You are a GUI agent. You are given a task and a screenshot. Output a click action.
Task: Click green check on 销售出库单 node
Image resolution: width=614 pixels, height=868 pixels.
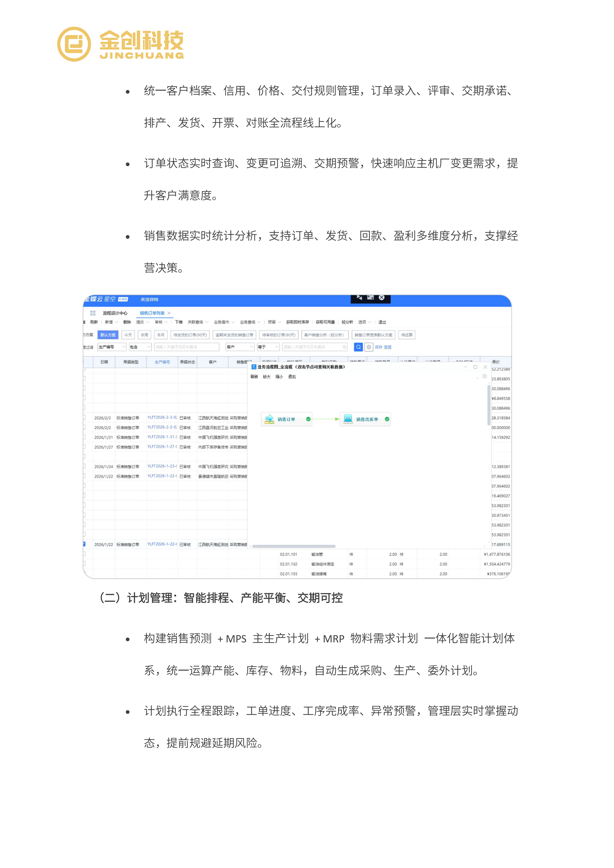tap(387, 419)
